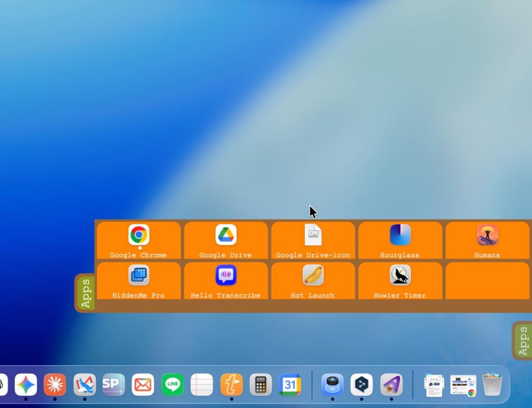Click the empty orange tile in the panel
This screenshot has height=408, width=532.
[x=487, y=281]
